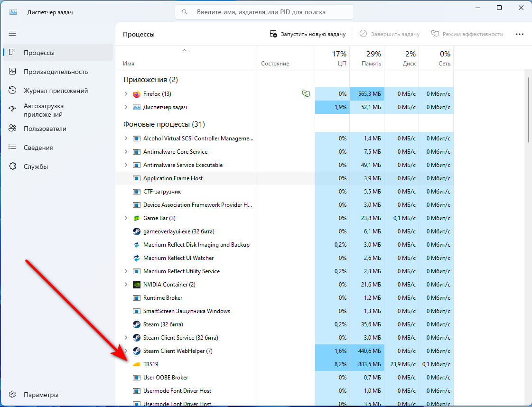Click the Фоновые процессы (31) group header
The width and height of the screenshot is (532, 407).
click(164, 124)
